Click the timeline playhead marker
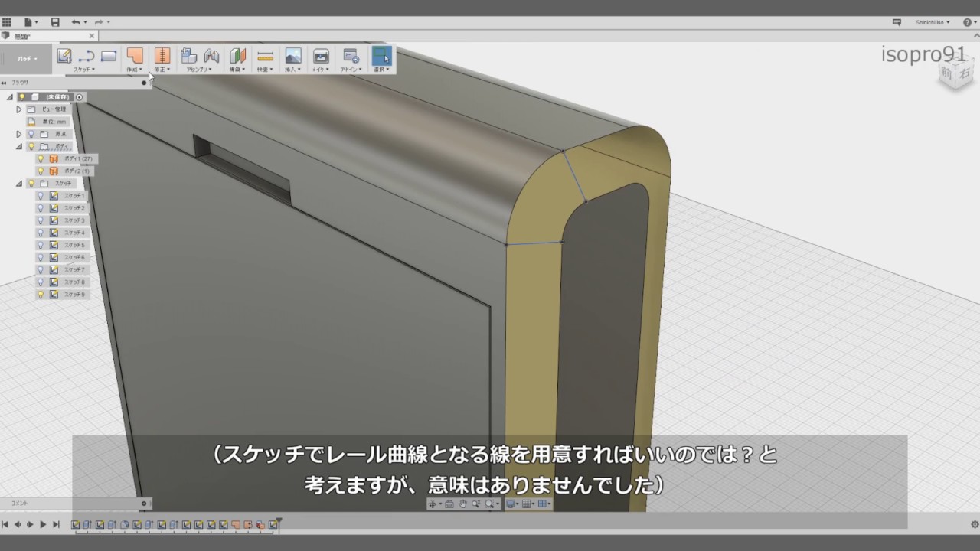Screen dimensions: 980x551 279,522
